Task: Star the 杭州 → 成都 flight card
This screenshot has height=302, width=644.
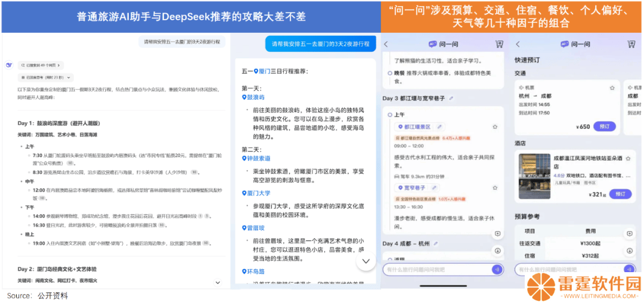Action: [x=612, y=88]
